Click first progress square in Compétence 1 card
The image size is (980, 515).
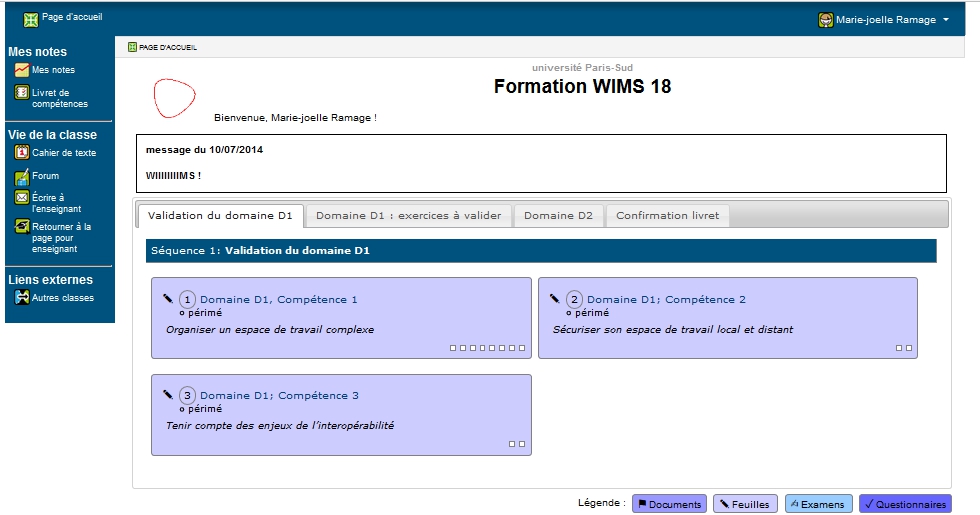point(452,348)
